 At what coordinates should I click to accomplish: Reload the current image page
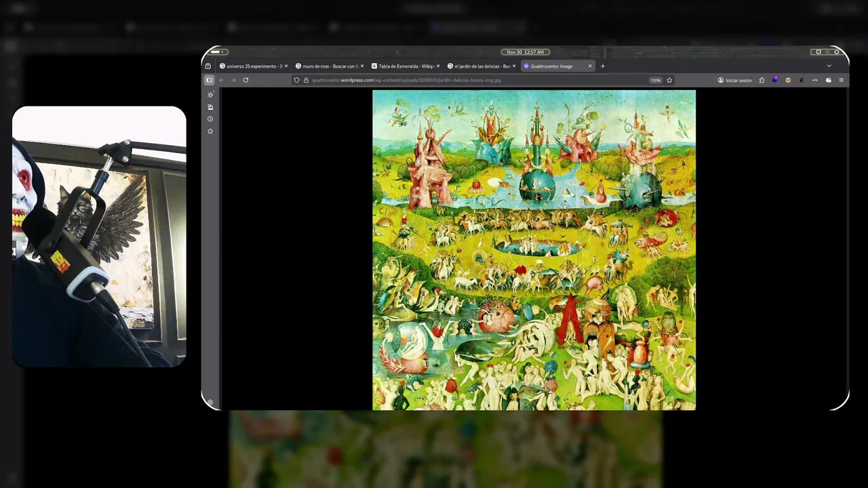coord(245,80)
